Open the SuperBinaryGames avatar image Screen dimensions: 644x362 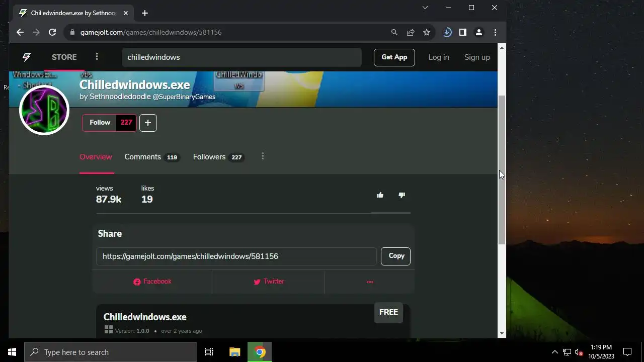click(x=44, y=110)
